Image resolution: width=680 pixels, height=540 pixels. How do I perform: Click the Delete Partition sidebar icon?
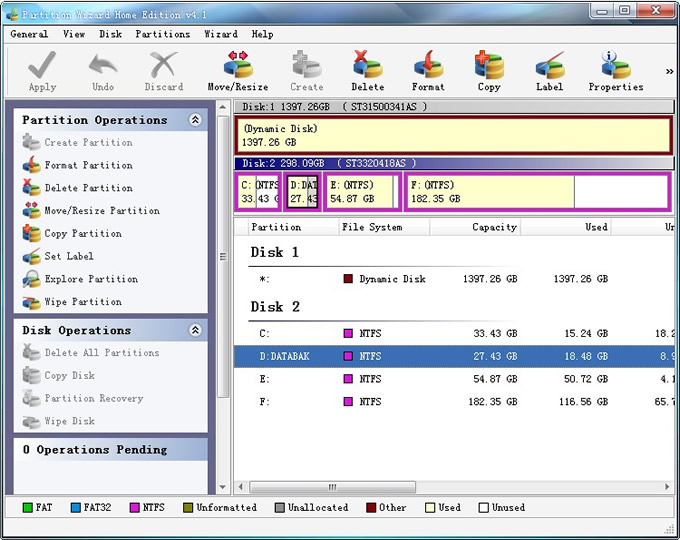click(x=31, y=187)
